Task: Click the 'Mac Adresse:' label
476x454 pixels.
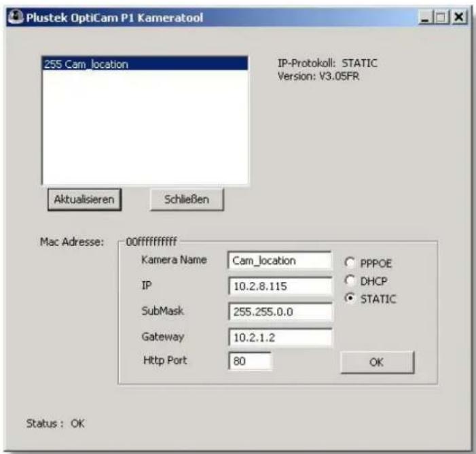Action: click(72, 242)
